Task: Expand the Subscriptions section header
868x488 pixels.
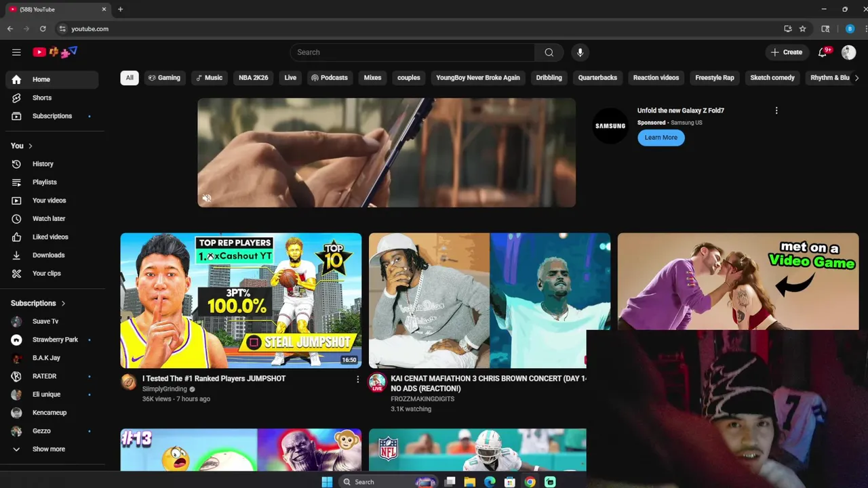Action: (39, 303)
